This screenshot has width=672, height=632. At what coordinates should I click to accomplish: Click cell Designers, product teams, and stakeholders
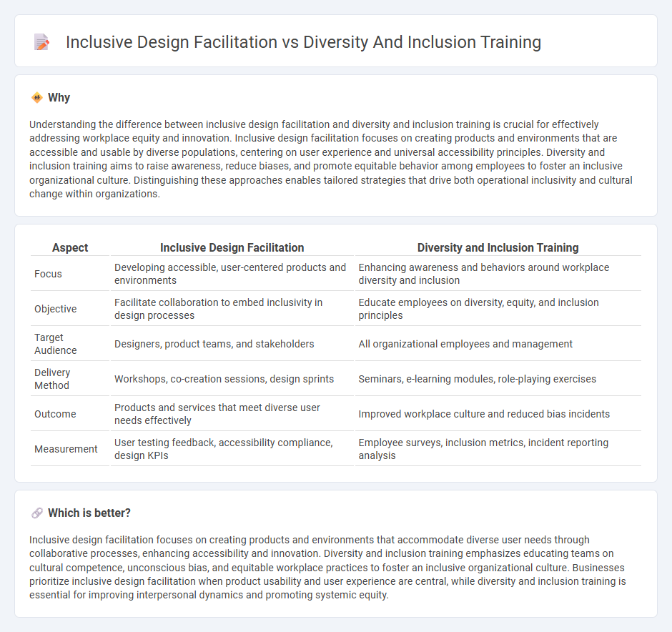click(x=232, y=344)
